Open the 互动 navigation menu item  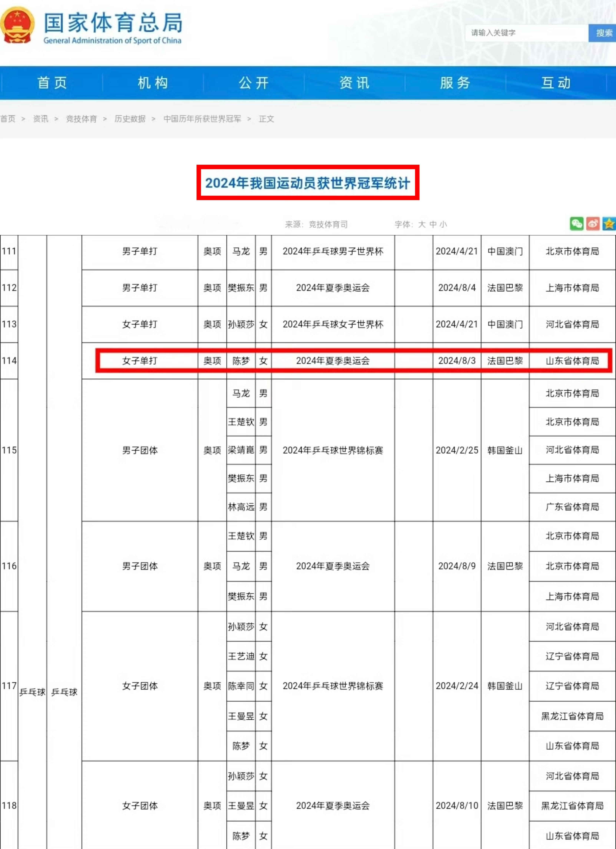556,83
